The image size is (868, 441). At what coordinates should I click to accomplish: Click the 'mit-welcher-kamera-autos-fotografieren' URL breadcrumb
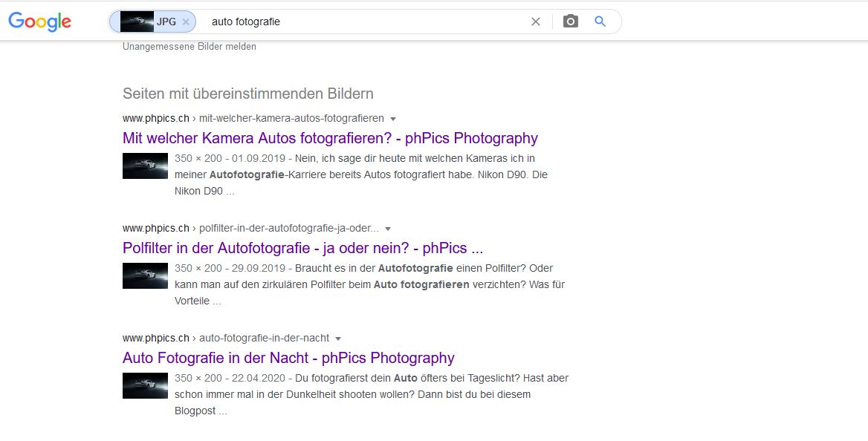click(x=291, y=118)
